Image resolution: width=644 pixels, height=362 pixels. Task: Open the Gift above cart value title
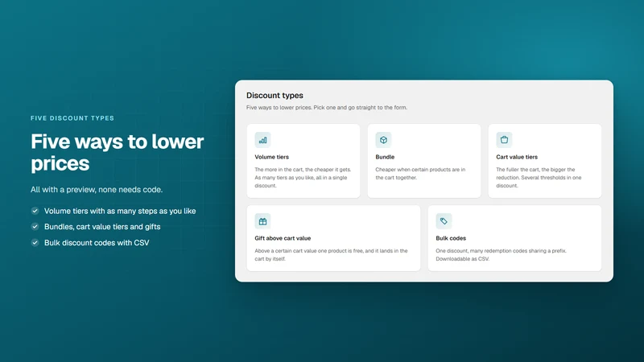tap(283, 238)
